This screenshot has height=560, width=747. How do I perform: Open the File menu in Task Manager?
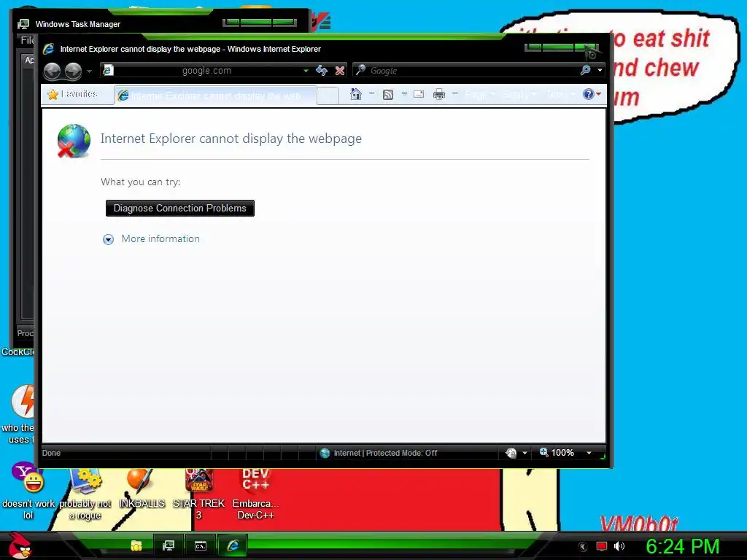[x=27, y=41]
